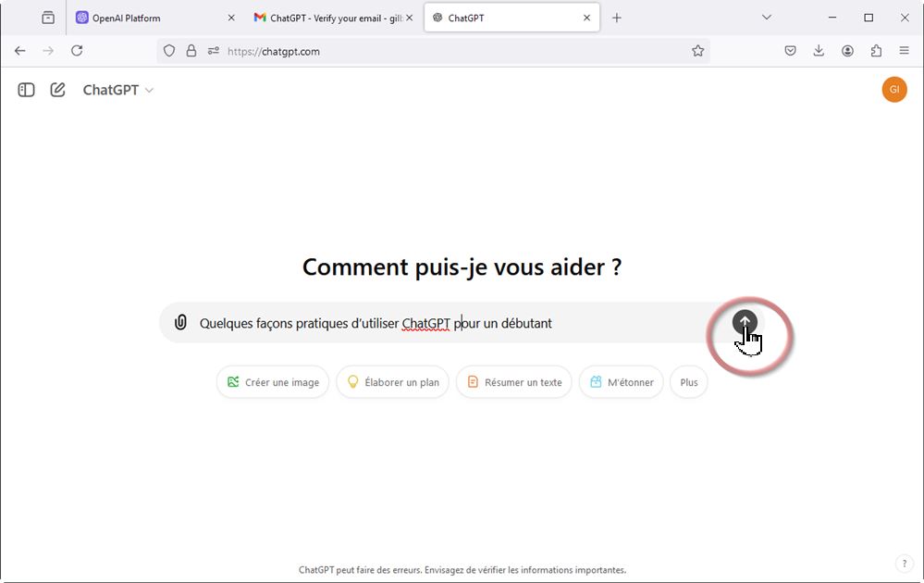Open the Firefox hamburger application menu
Screen dimensions: 924x583
904,51
